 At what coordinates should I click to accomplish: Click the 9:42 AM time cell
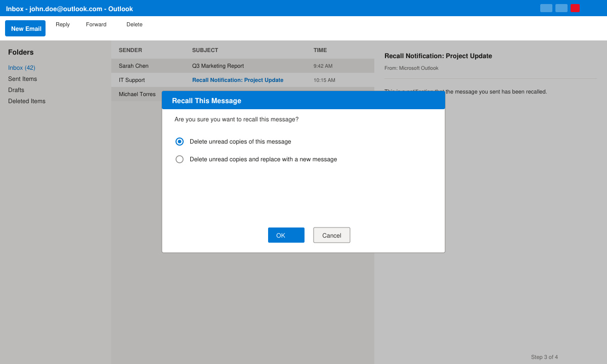pos(323,66)
